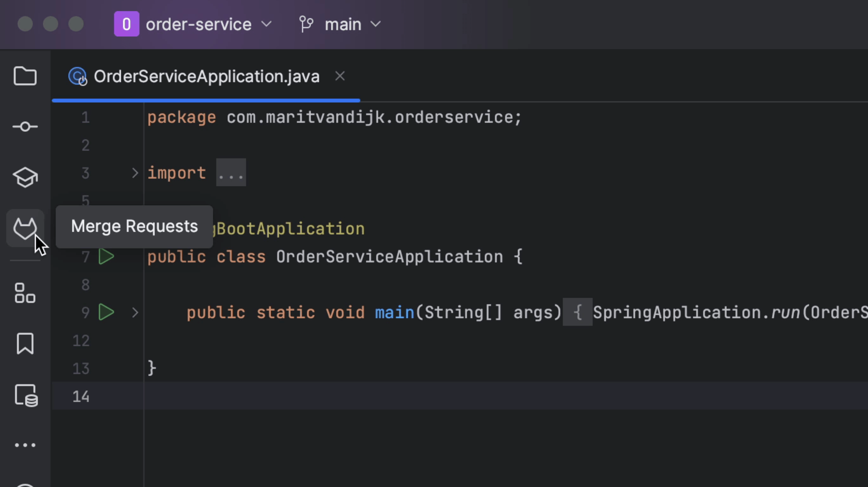Screen dimensions: 868x487
Task: Show more tool windows via three dots
Action: (25, 445)
